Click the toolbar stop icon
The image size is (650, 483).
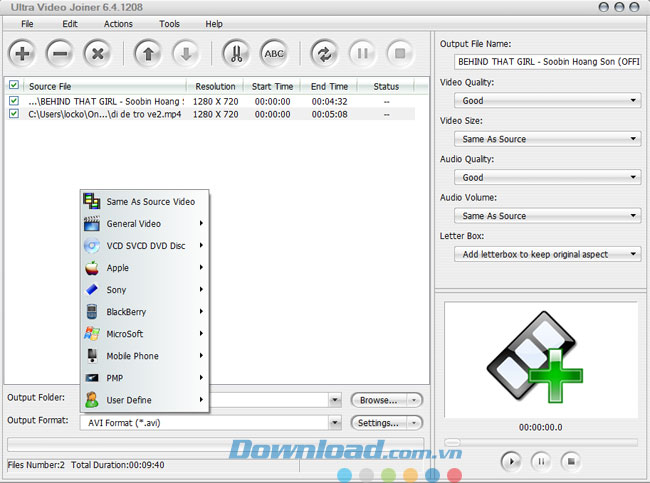400,53
